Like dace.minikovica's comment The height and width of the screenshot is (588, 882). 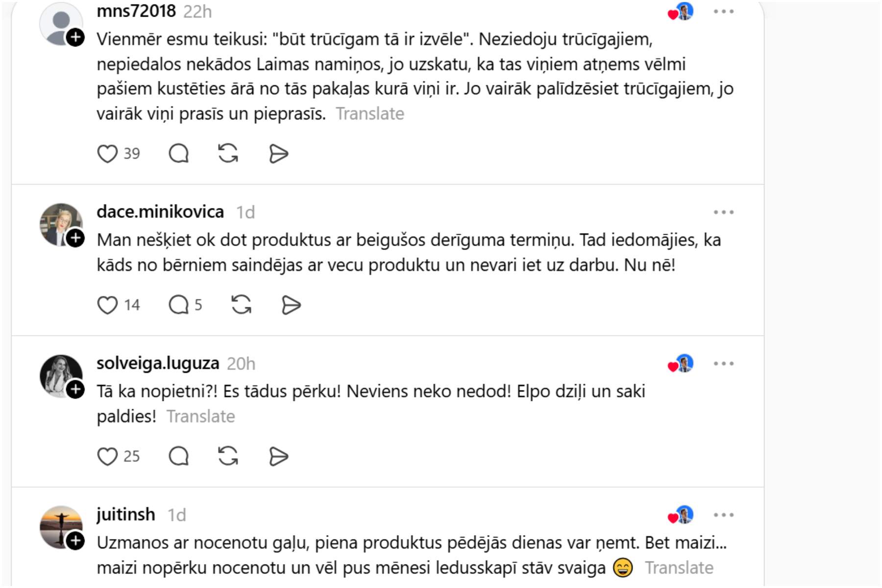pos(107,305)
